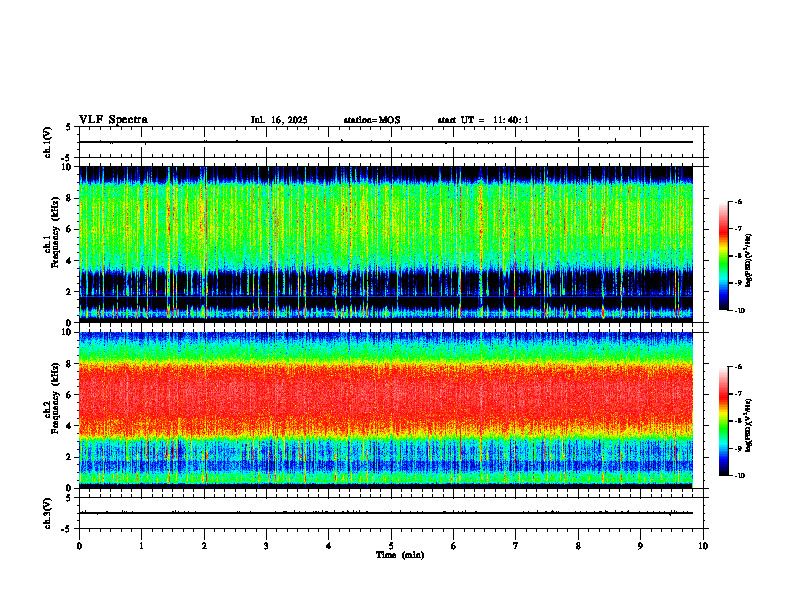Click time axis tick label 2
The width and height of the screenshot is (792, 612).
(x=204, y=546)
